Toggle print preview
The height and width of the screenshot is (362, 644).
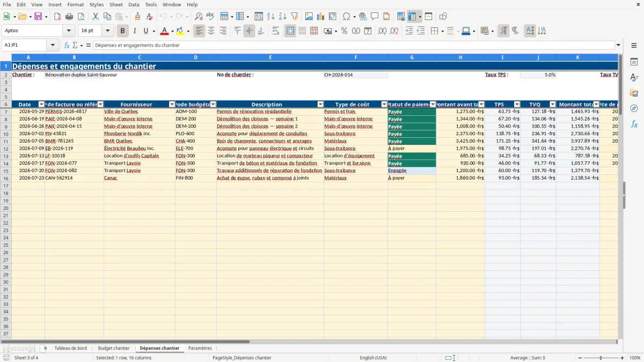click(x=81, y=17)
